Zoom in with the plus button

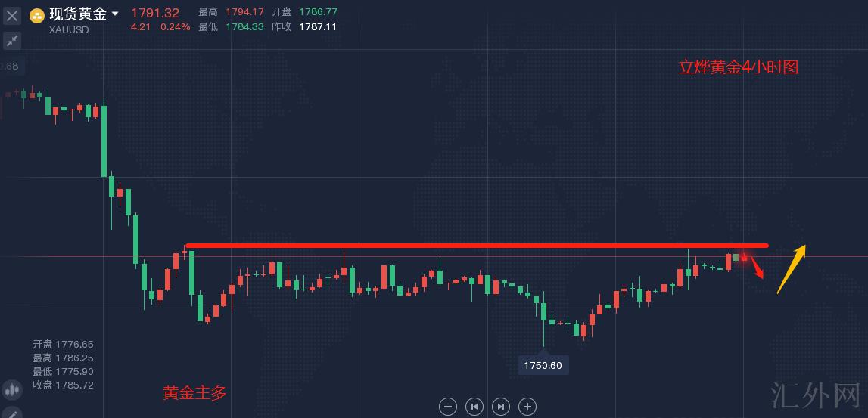click(527, 407)
